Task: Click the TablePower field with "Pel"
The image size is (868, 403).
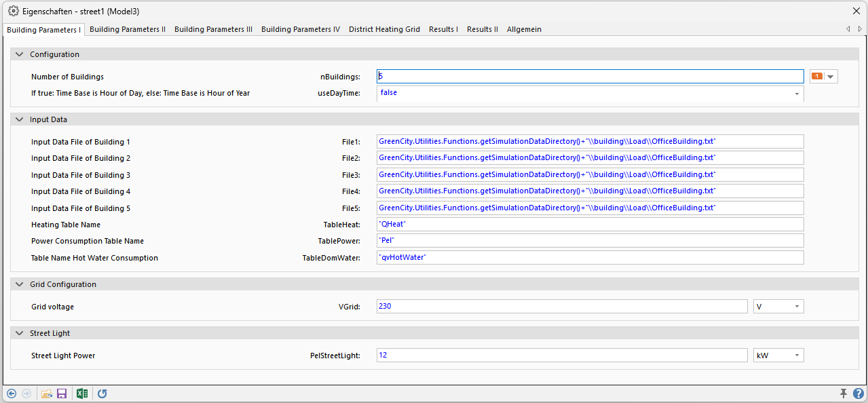Action: pos(590,240)
